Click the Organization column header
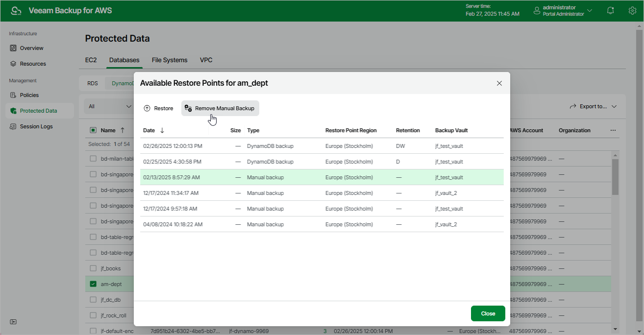Viewport: 644px width, 335px height. (574, 130)
